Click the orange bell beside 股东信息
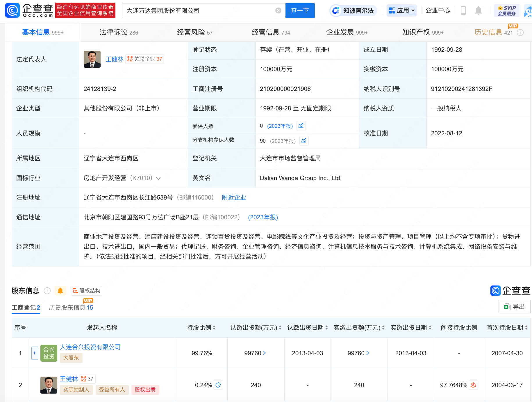This screenshot has height=402, width=532. [x=60, y=291]
